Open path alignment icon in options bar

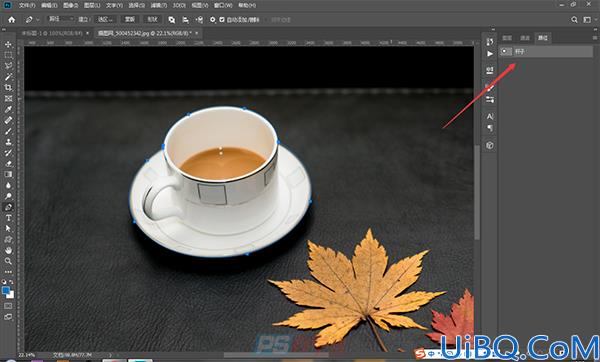(x=186, y=20)
